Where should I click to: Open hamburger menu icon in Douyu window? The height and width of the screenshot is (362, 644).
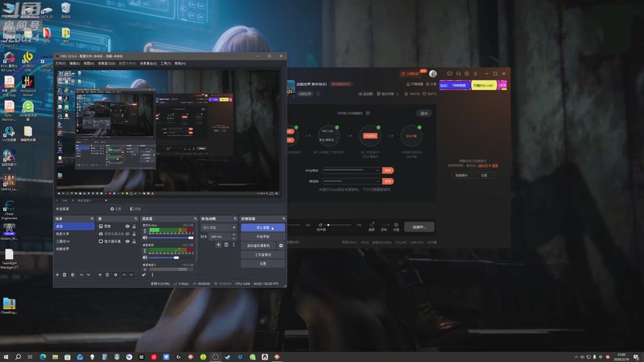click(x=475, y=73)
